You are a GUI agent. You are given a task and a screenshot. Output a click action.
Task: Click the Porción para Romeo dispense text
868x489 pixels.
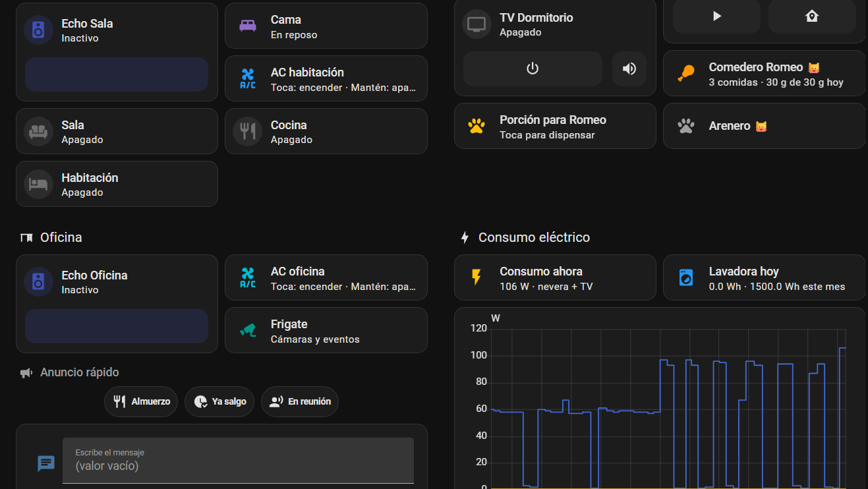(547, 135)
